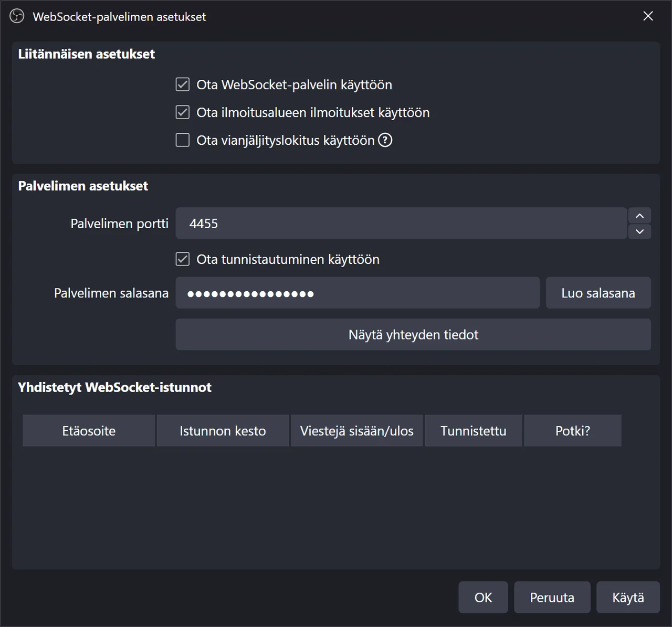
Task: Confirm settings with OK button
Action: pos(483,598)
